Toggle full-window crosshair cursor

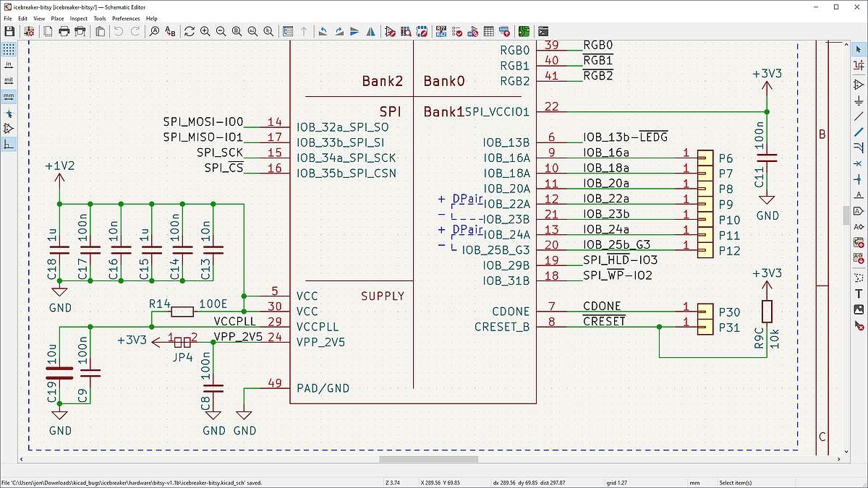coord(9,114)
